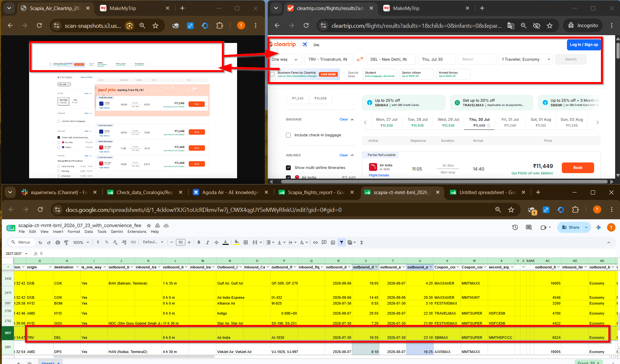Screen dimensions: 620x364
Task: Reload the Cleartrip results page
Action: point(306,26)
